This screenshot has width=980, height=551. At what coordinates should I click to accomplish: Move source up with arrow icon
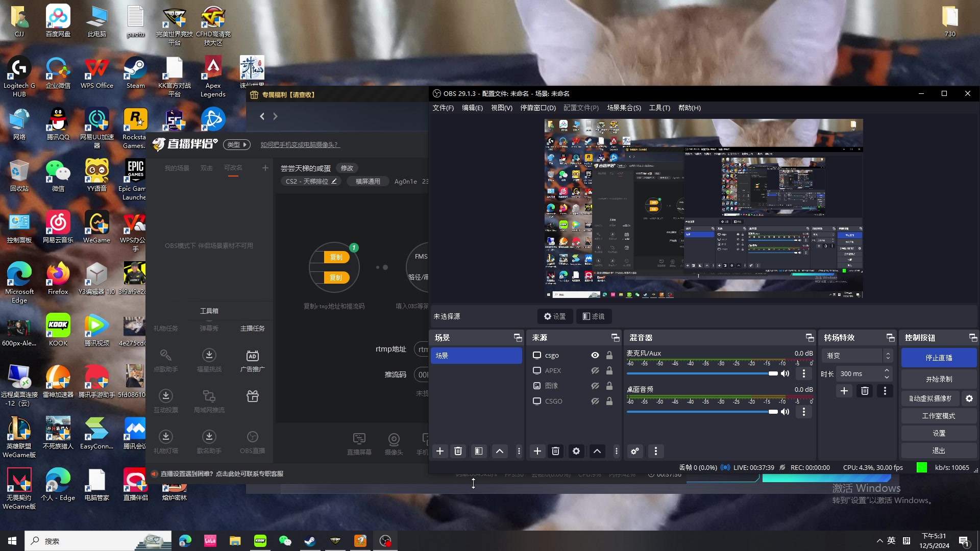(x=597, y=451)
